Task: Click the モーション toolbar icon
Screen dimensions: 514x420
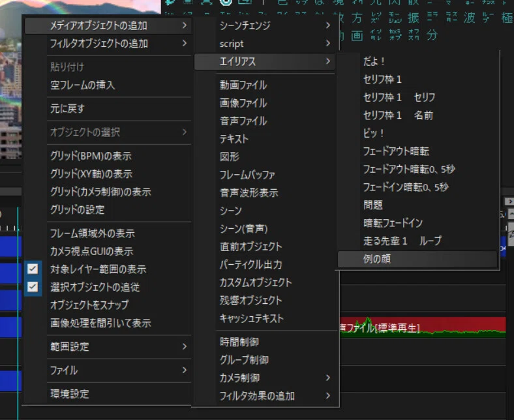Action: pyautogui.click(x=395, y=18)
